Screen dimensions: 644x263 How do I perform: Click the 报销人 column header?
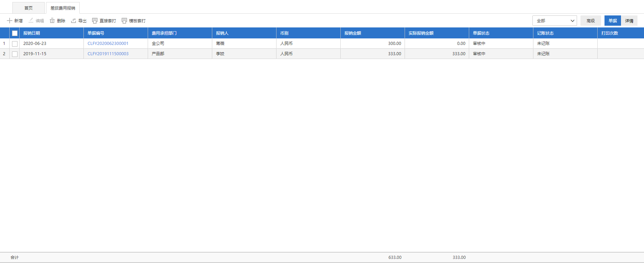(244, 33)
